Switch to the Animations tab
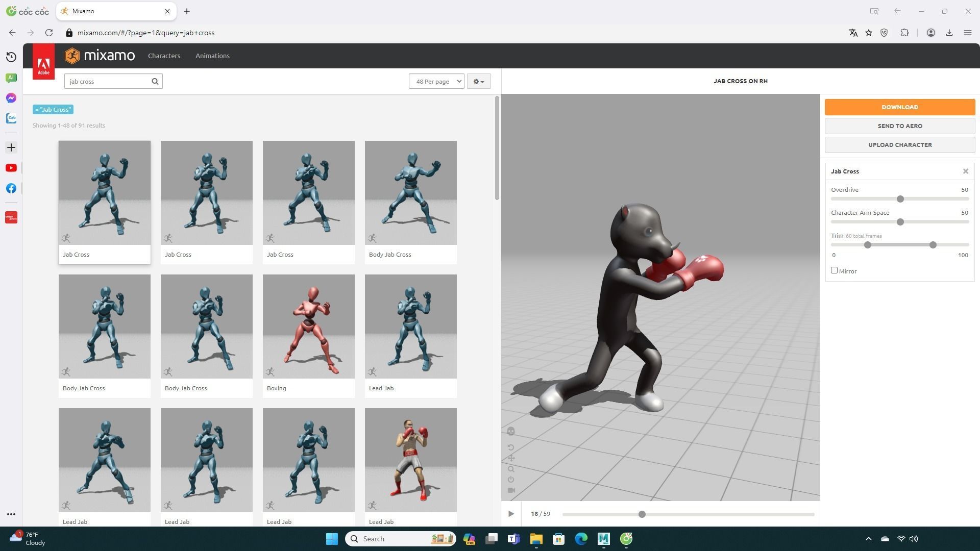 (212, 56)
